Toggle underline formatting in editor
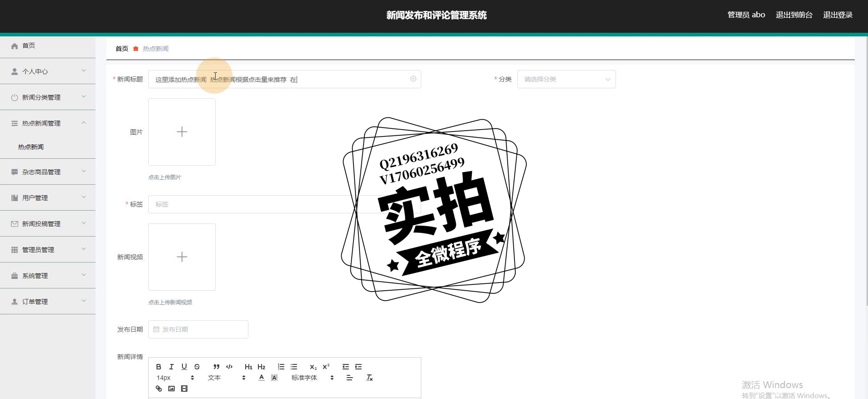The image size is (868, 399). pos(184,367)
